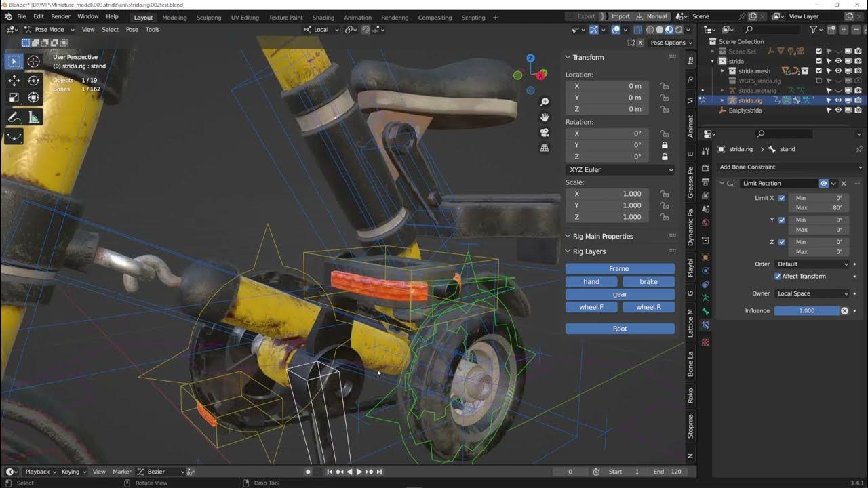Viewport: 868px width, 488px height.
Task: Click the Blender logo menu icon
Action: [8, 16]
